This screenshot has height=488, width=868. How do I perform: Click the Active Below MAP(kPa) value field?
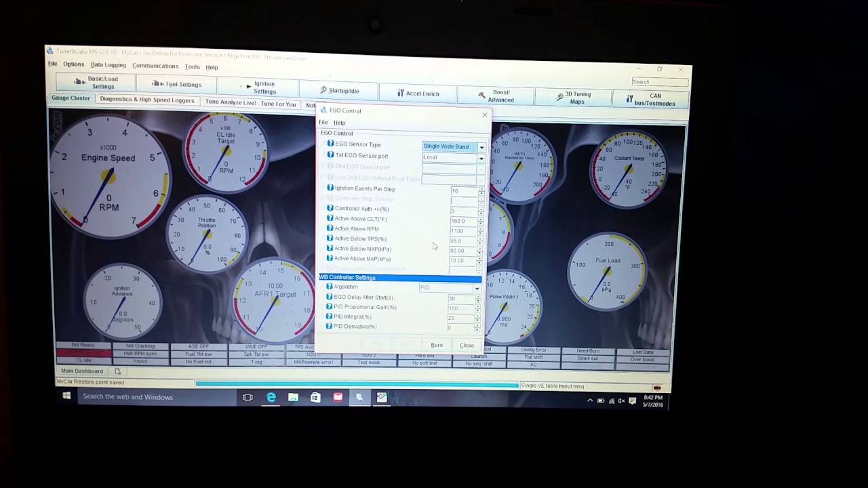pyautogui.click(x=462, y=251)
